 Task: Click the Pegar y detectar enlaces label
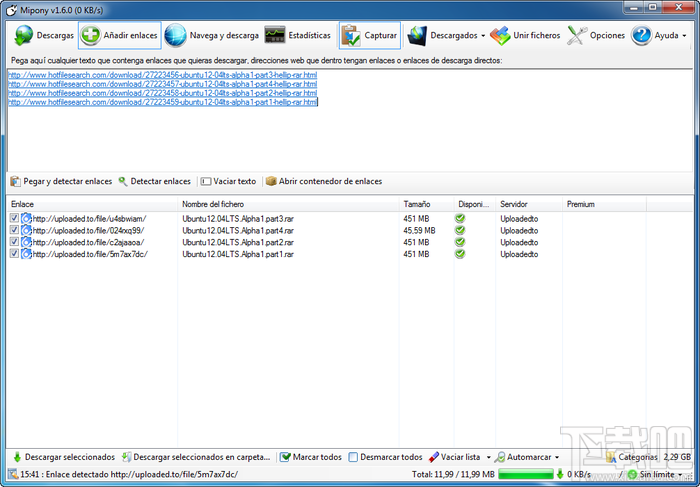click(67, 181)
